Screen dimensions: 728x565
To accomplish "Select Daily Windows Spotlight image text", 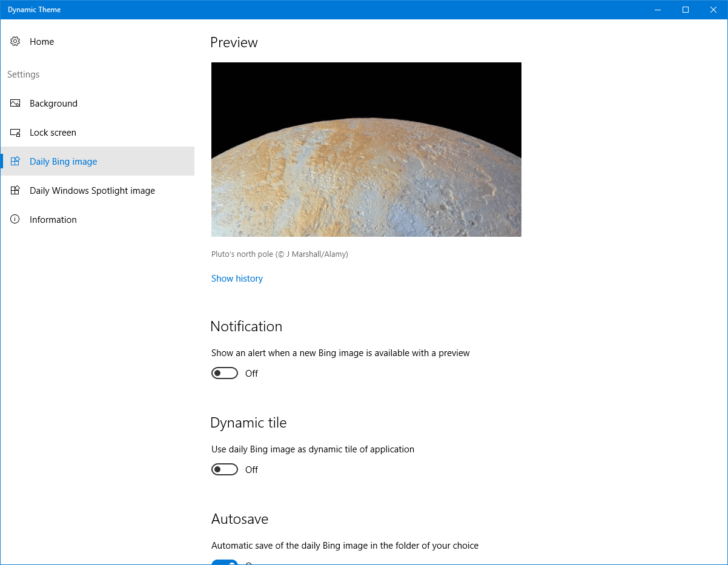I will (x=92, y=191).
